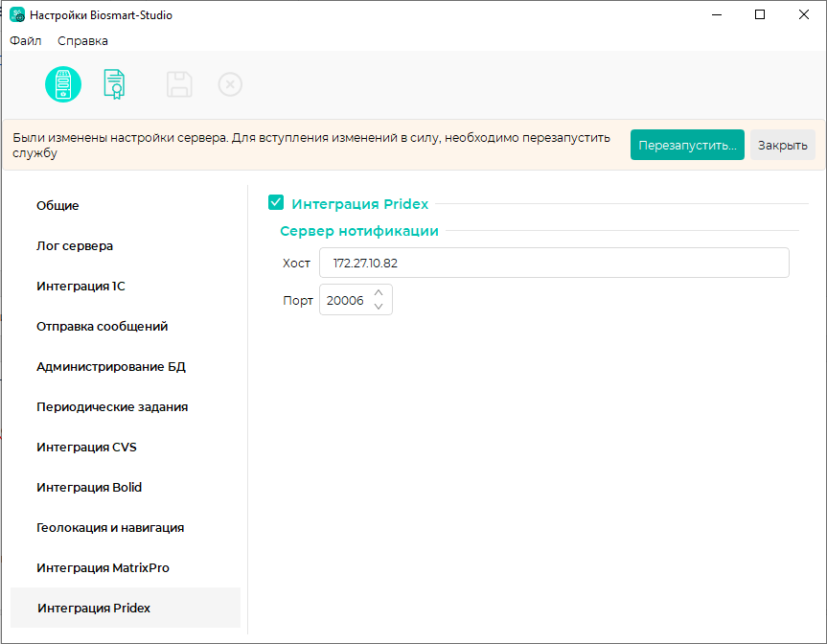
Task: Open Геолокация и навигация settings
Action: [x=126, y=527]
